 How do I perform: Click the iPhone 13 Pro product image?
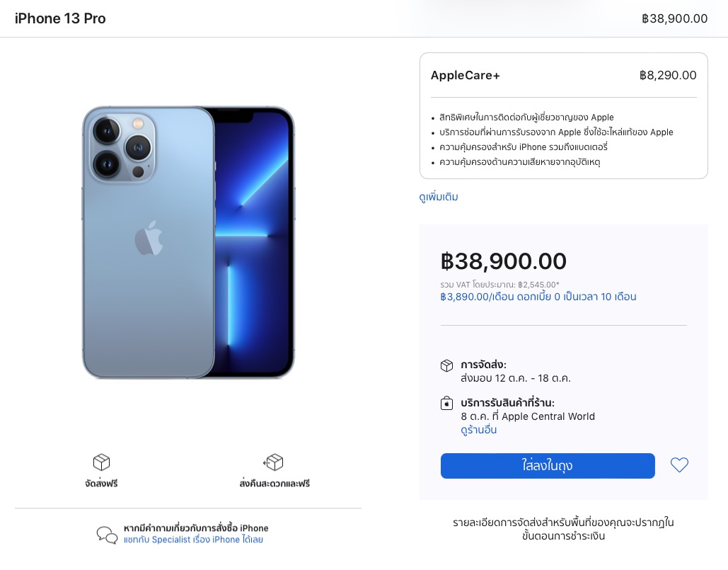(x=188, y=242)
